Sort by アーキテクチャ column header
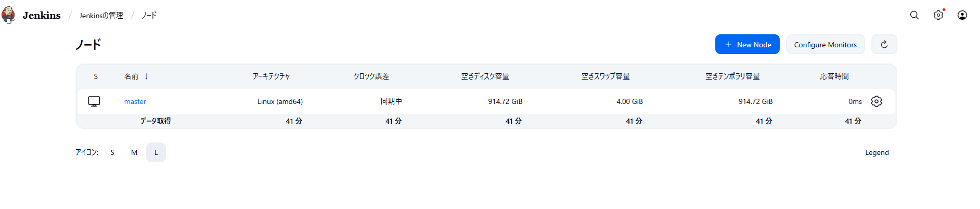This screenshot has height=209, width=980. [271, 76]
